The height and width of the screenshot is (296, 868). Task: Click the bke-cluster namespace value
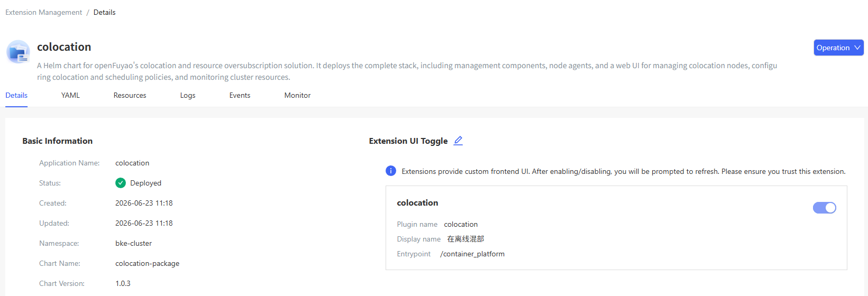(133, 243)
